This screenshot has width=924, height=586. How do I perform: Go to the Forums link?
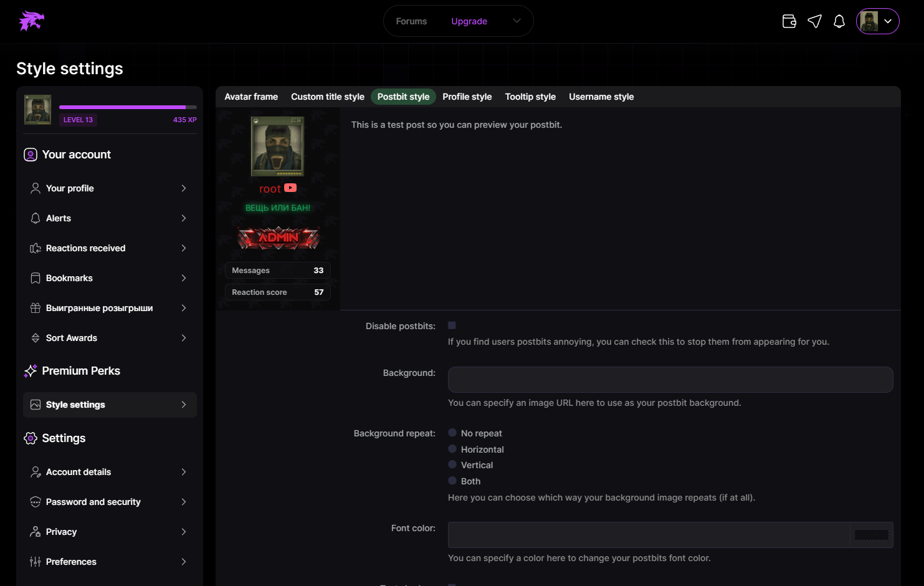coord(411,21)
